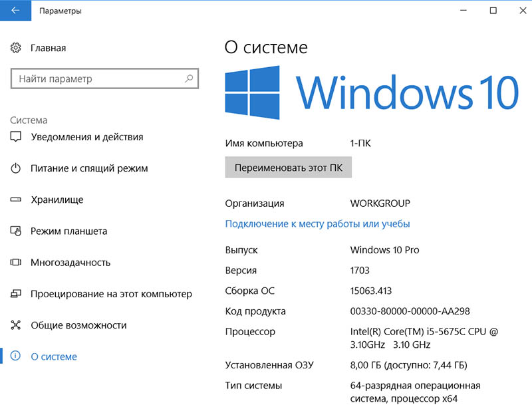The image size is (532, 405).
Task: Click the About info circle icon
Action: 15,356
